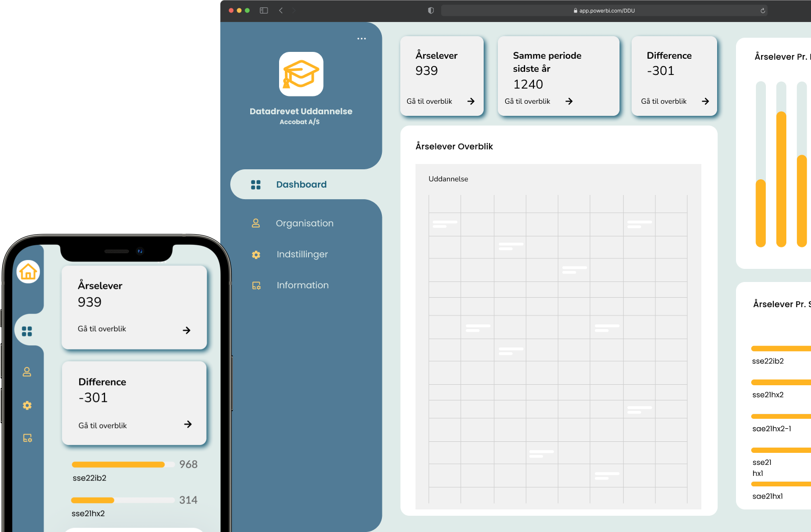Screen dimensions: 811x532
Task: Select Organisation in the sidebar menu
Action: (305, 223)
